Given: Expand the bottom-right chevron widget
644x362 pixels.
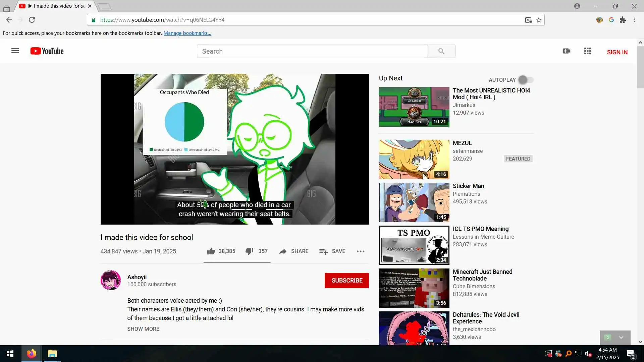Looking at the screenshot, I should tap(621, 338).
